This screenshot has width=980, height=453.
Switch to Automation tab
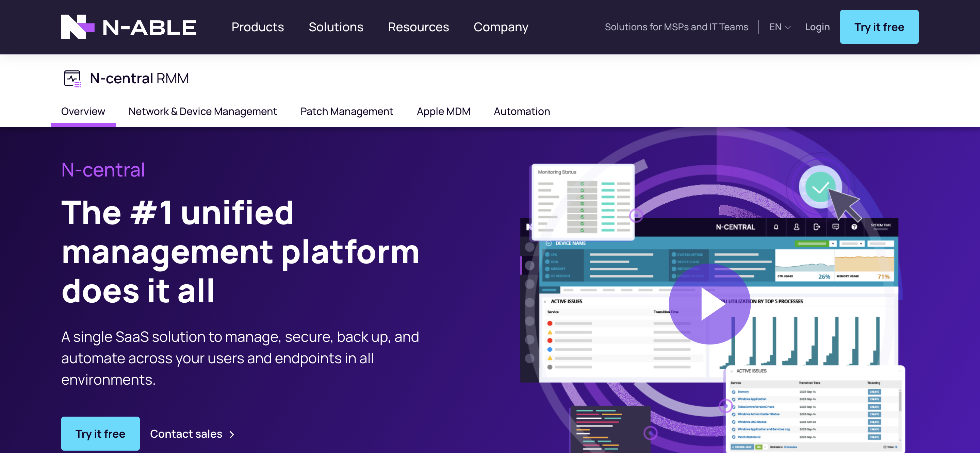pyautogui.click(x=522, y=112)
